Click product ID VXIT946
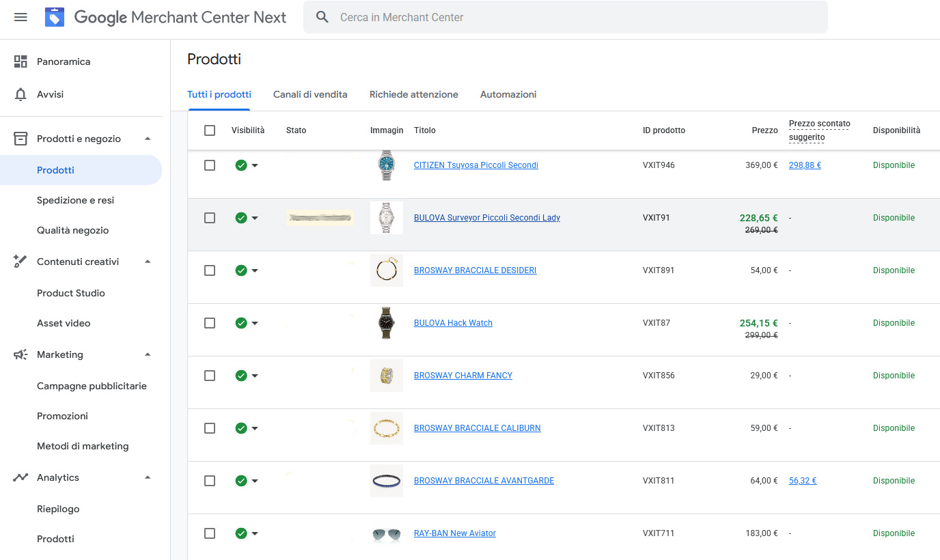The height and width of the screenshot is (560, 940). 659,165
